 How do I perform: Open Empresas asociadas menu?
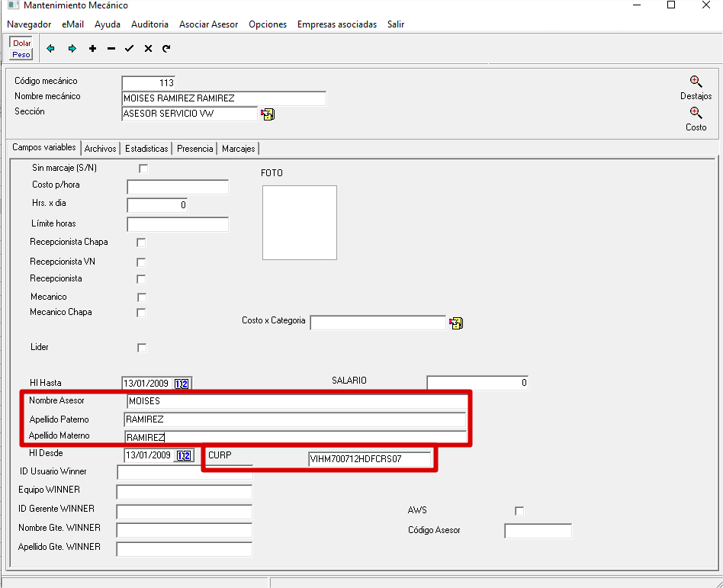pyautogui.click(x=337, y=24)
